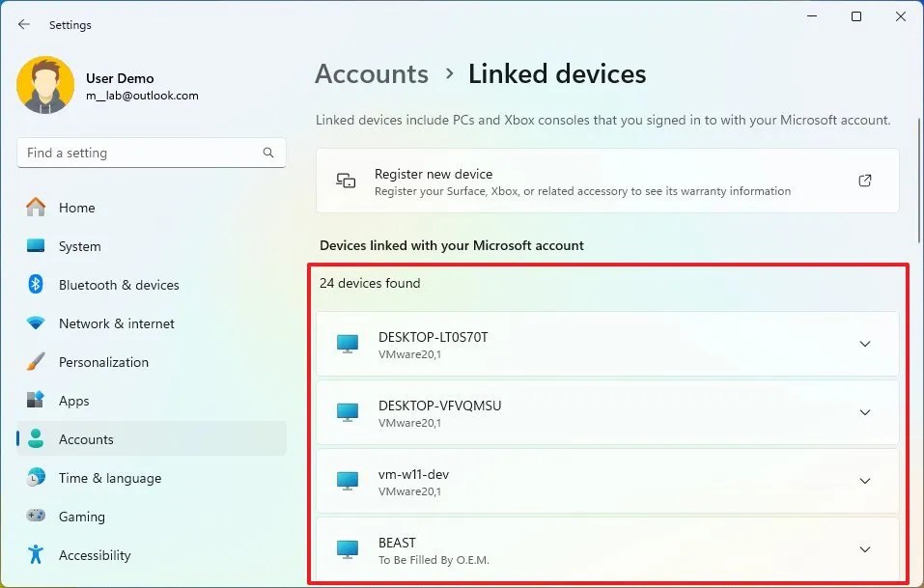Click the Accessibility person icon
Screen dimensions: 924x588
(36, 555)
